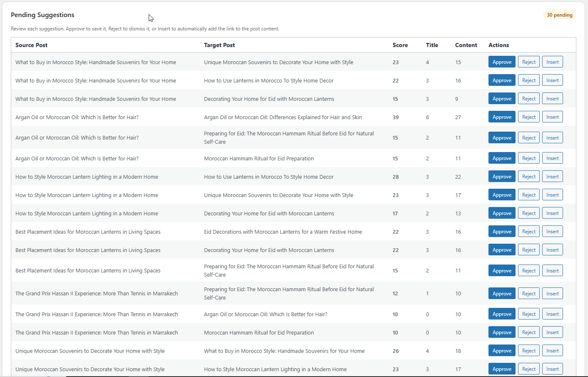Approve What to Buy suggestion targeting How to Use Lanterns
Image resolution: width=588 pixels, height=377 pixels.
tap(502, 80)
